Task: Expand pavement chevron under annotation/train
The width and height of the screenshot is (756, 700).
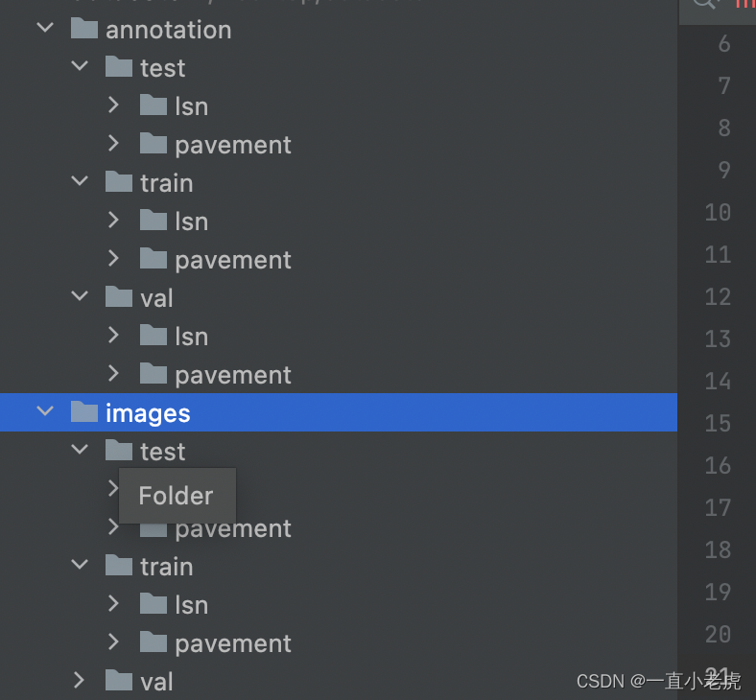Action: pyautogui.click(x=113, y=259)
